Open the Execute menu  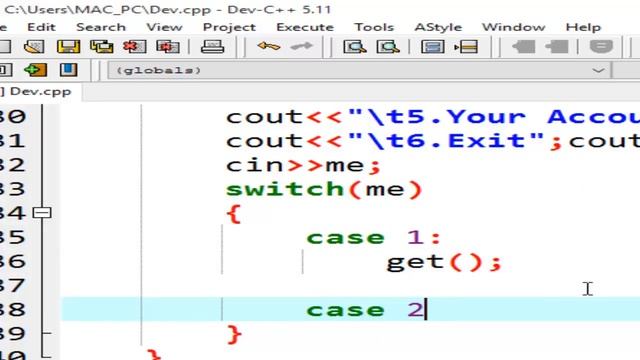(x=305, y=27)
